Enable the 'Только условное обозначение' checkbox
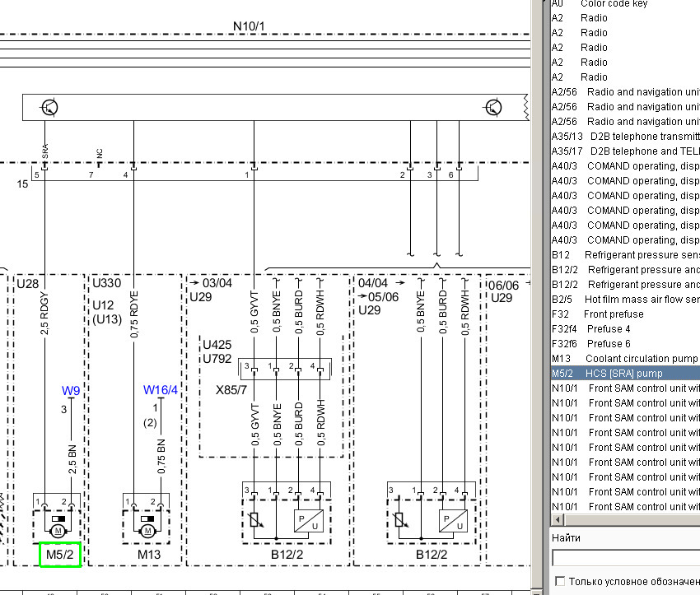 tap(560, 581)
